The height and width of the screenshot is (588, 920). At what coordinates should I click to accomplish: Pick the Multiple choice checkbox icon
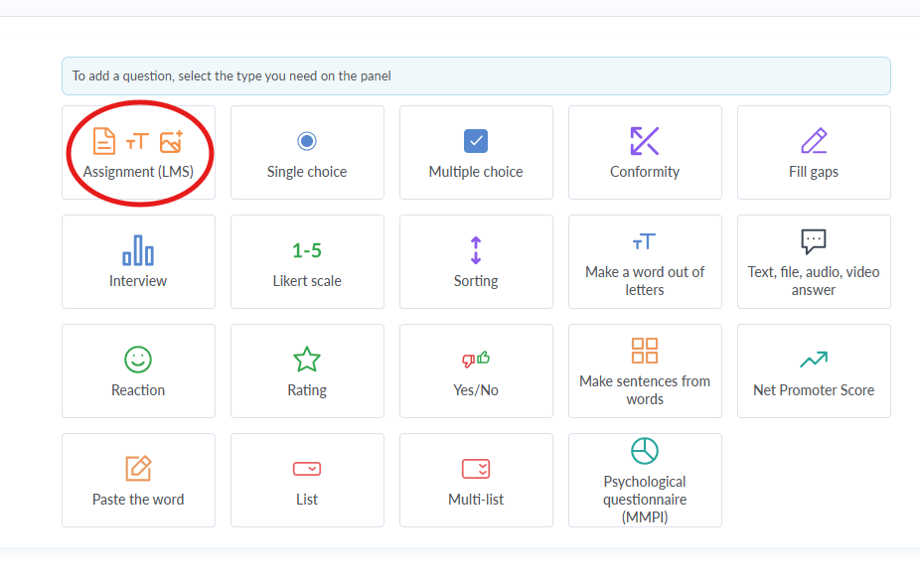coord(476,141)
